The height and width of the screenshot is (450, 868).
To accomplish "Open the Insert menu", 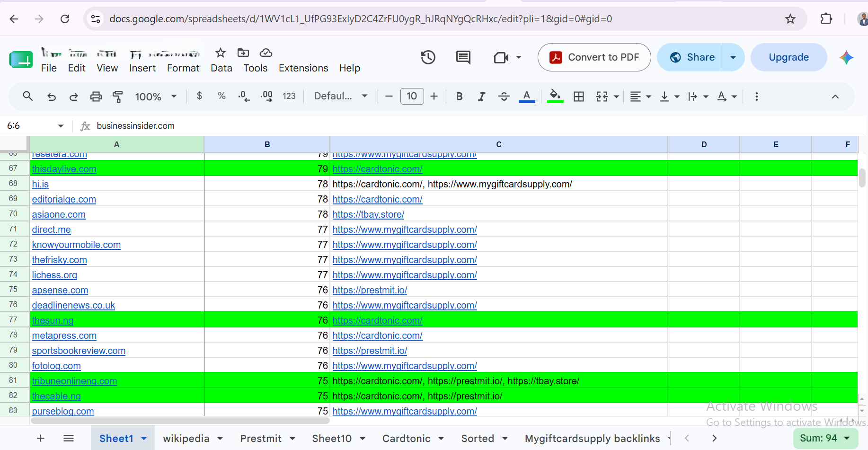I will tap(142, 68).
